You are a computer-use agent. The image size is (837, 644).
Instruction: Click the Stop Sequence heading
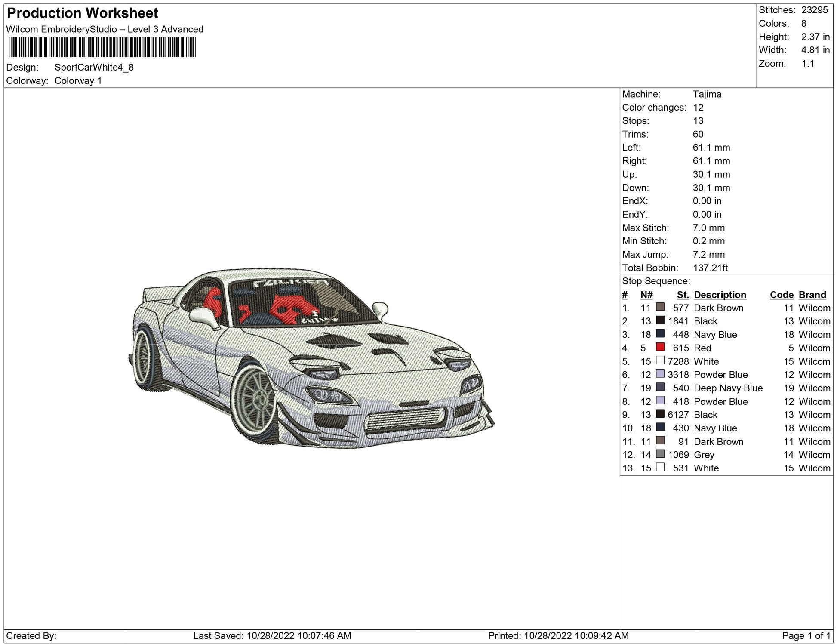[x=655, y=281]
